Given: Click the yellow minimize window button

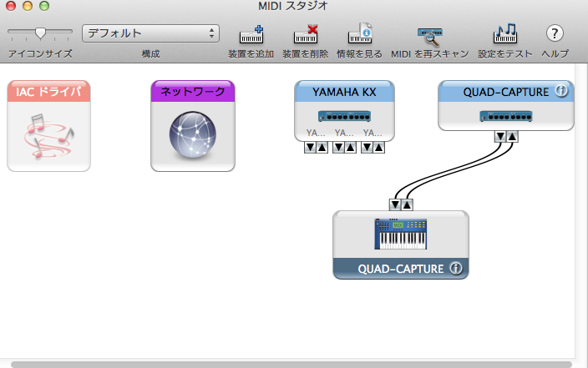Looking at the screenshot, I should pyautogui.click(x=28, y=6).
